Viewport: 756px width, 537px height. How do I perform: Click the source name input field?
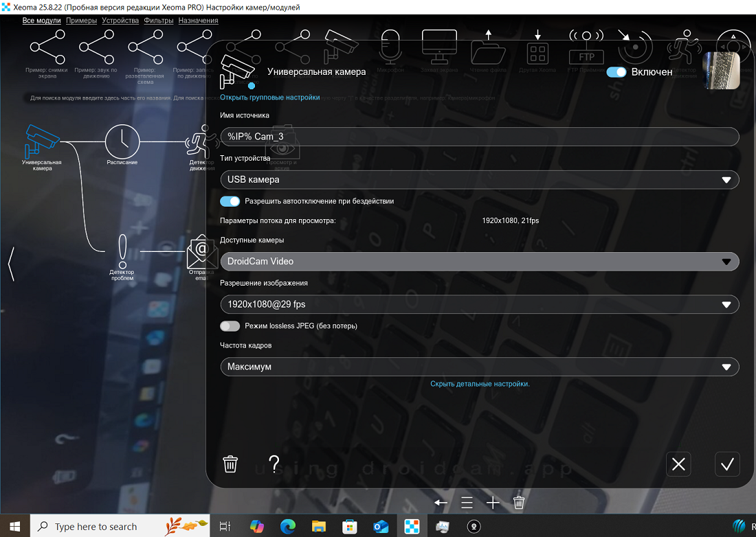click(x=479, y=137)
